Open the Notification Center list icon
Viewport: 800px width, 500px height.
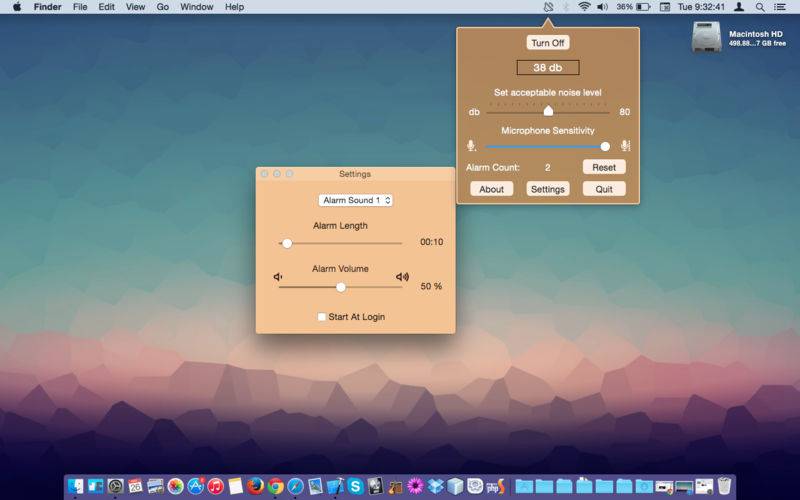(780, 7)
